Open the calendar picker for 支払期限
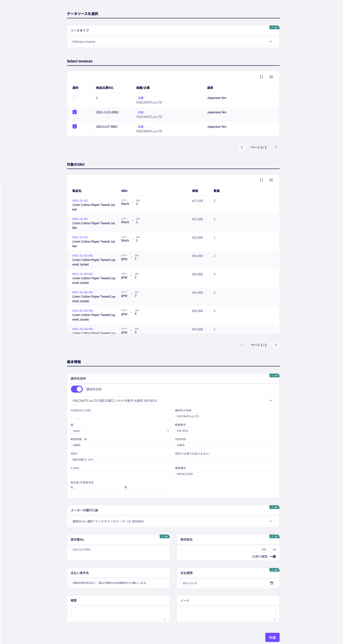The image size is (343, 644). tap(271, 583)
